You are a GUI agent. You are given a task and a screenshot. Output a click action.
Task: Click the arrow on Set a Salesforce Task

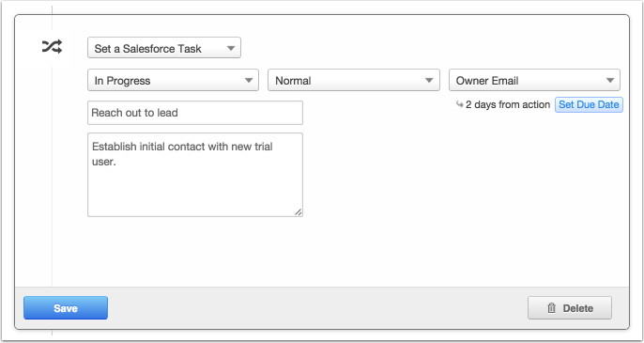click(231, 49)
